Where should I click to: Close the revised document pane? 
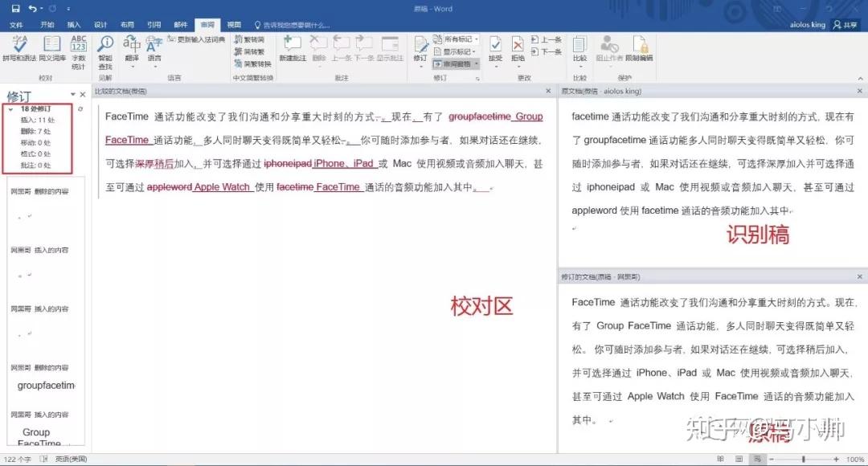(860, 276)
